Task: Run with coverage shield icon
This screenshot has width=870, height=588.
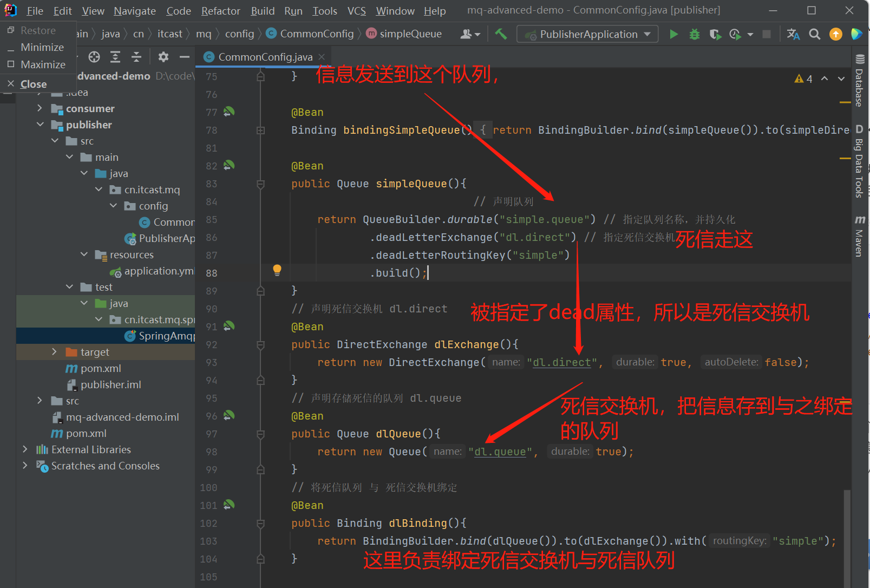Action: tap(715, 34)
